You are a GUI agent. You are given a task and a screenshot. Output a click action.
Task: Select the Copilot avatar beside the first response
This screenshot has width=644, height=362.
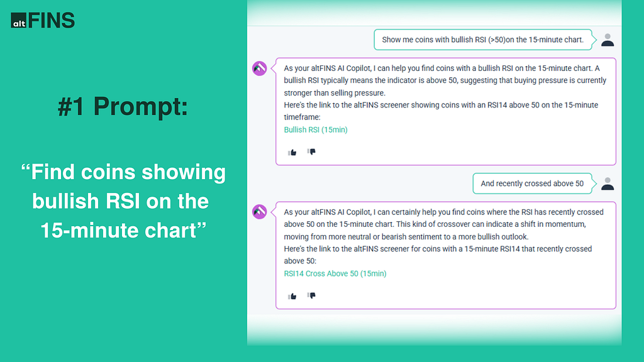[260, 68]
